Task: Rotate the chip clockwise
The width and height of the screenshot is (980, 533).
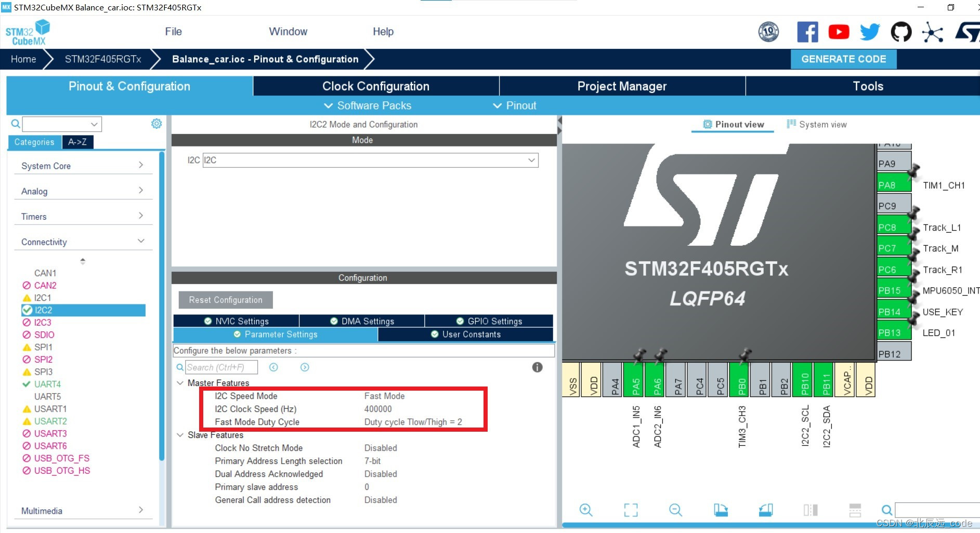Action: click(x=721, y=510)
